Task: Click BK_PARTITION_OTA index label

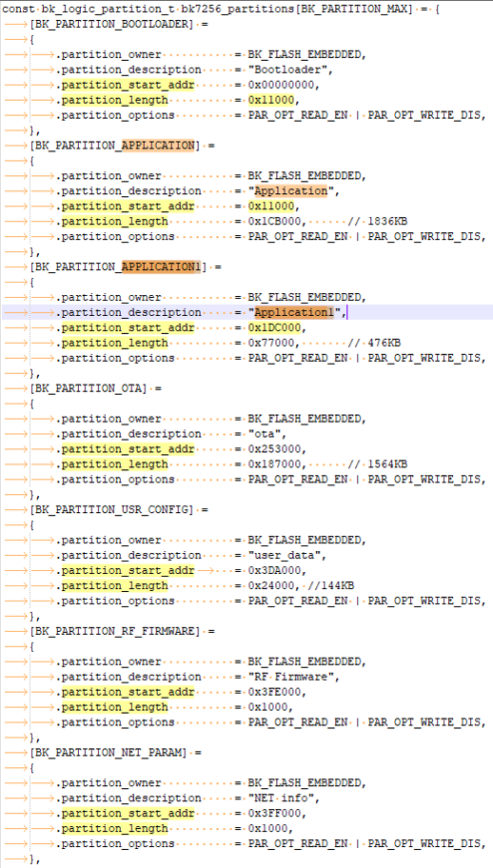Action: pyautogui.click(x=89, y=388)
